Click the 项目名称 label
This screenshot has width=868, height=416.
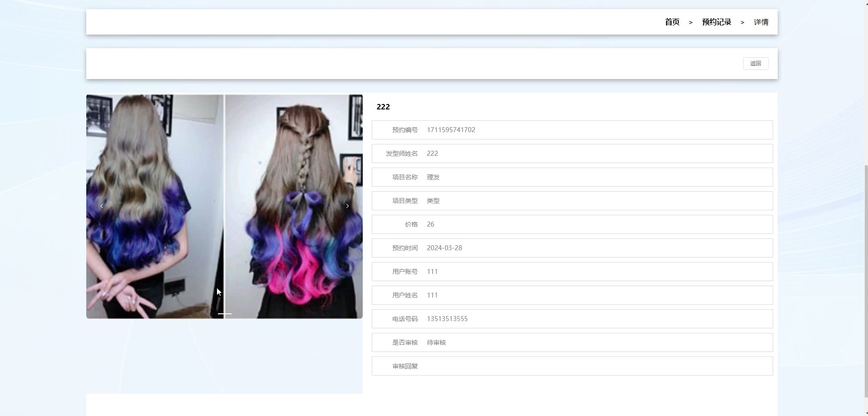(x=404, y=177)
